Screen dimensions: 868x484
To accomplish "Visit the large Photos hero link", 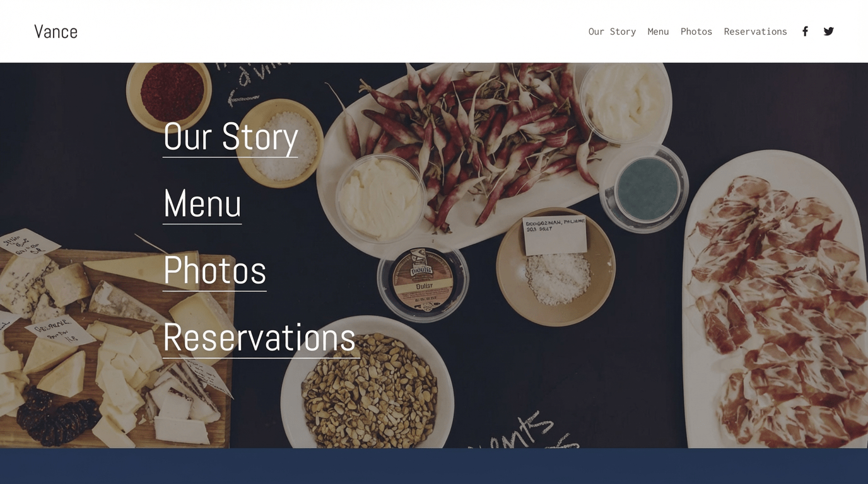I will pos(214,270).
